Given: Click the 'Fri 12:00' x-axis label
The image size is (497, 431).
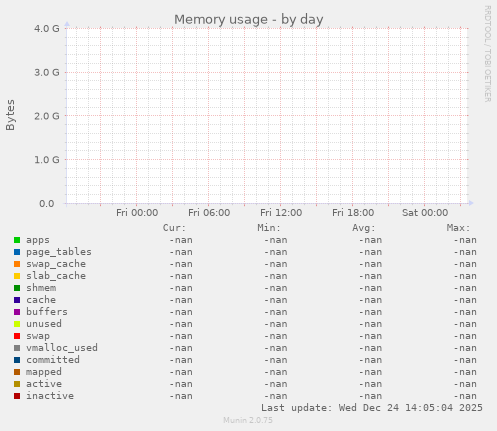Looking at the screenshot, I should [281, 213].
